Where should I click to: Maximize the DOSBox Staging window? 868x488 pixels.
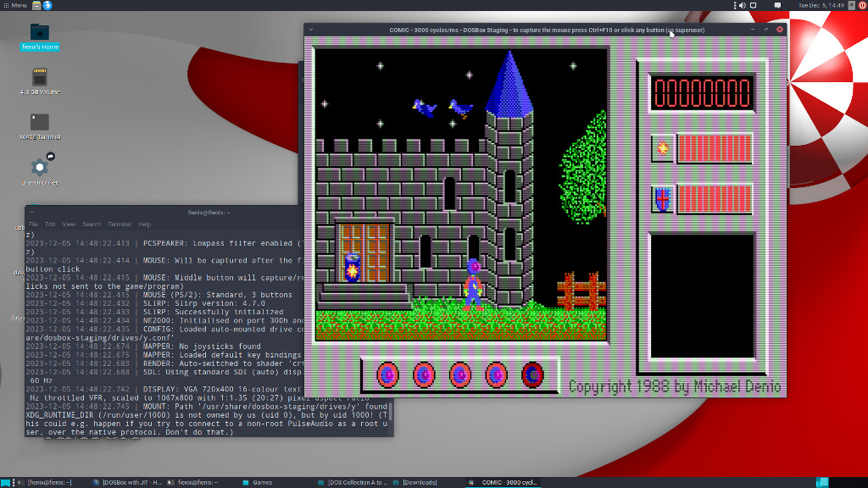click(x=766, y=30)
